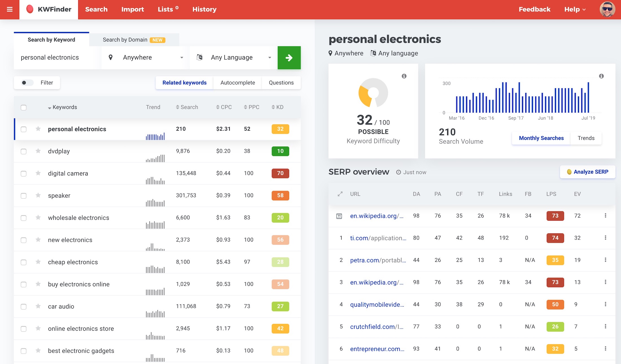Click the Analyze SERP button

click(x=587, y=172)
